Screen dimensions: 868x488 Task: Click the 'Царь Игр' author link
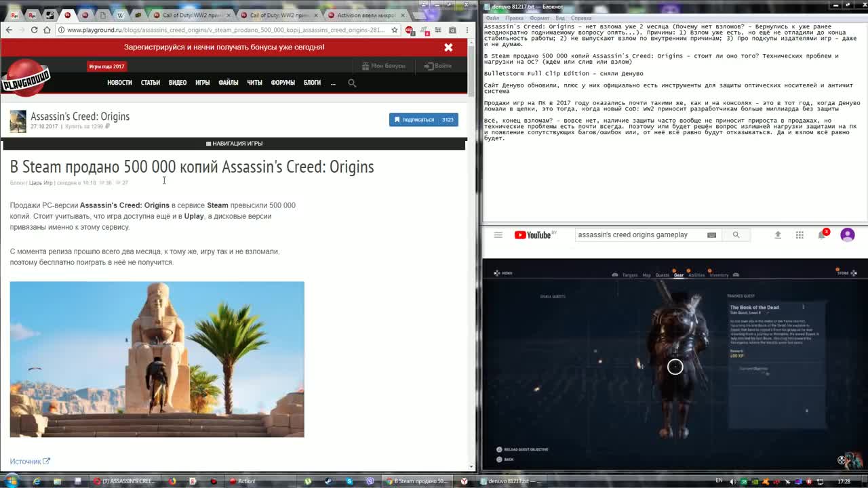(x=41, y=183)
